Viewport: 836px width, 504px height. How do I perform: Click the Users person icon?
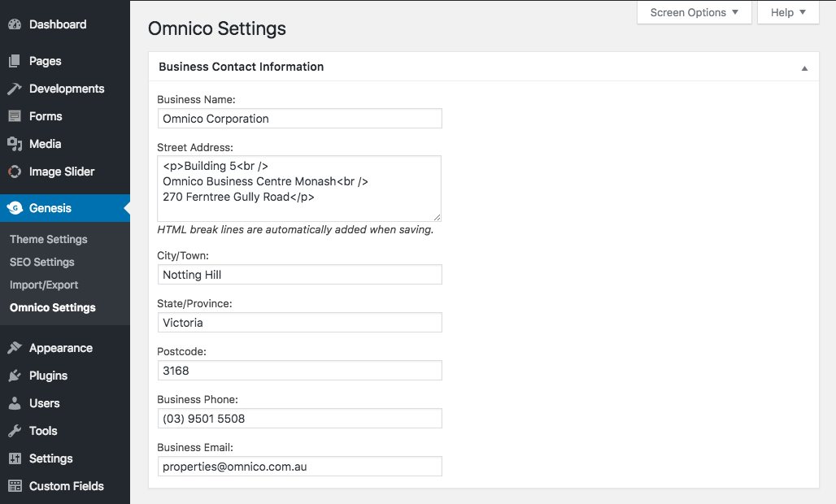tap(15, 403)
